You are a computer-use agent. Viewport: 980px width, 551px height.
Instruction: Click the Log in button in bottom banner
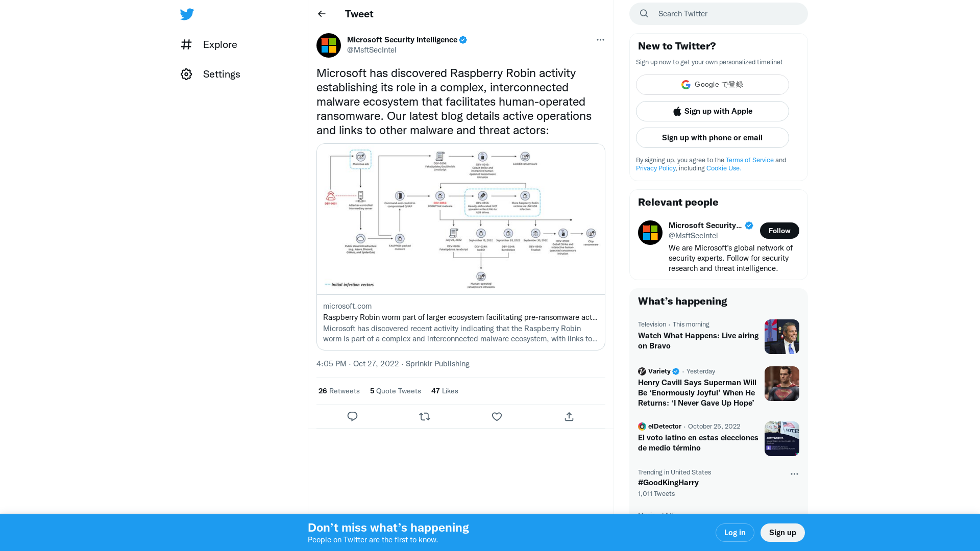click(x=734, y=532)
